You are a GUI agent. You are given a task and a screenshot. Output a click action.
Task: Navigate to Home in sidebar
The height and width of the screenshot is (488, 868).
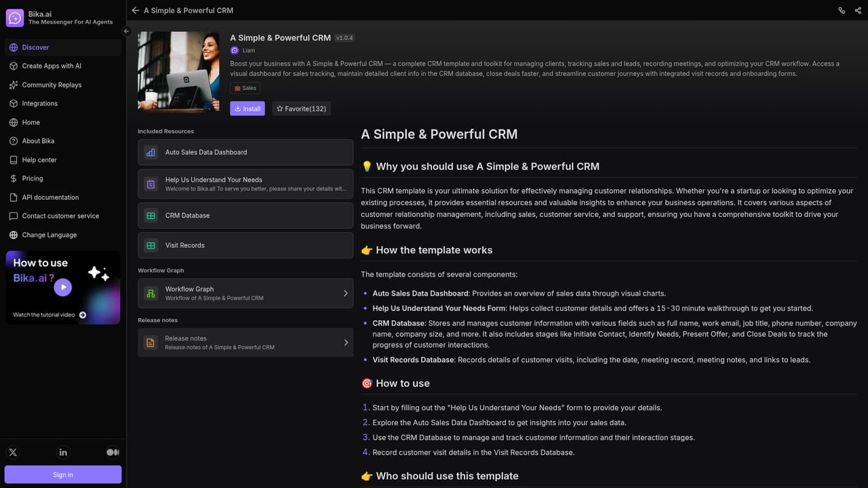(63, 123)
